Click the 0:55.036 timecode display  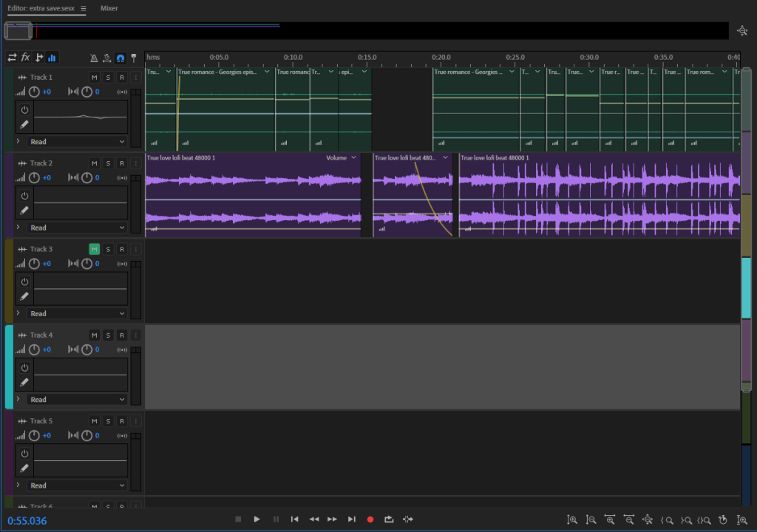click(27, 520)
